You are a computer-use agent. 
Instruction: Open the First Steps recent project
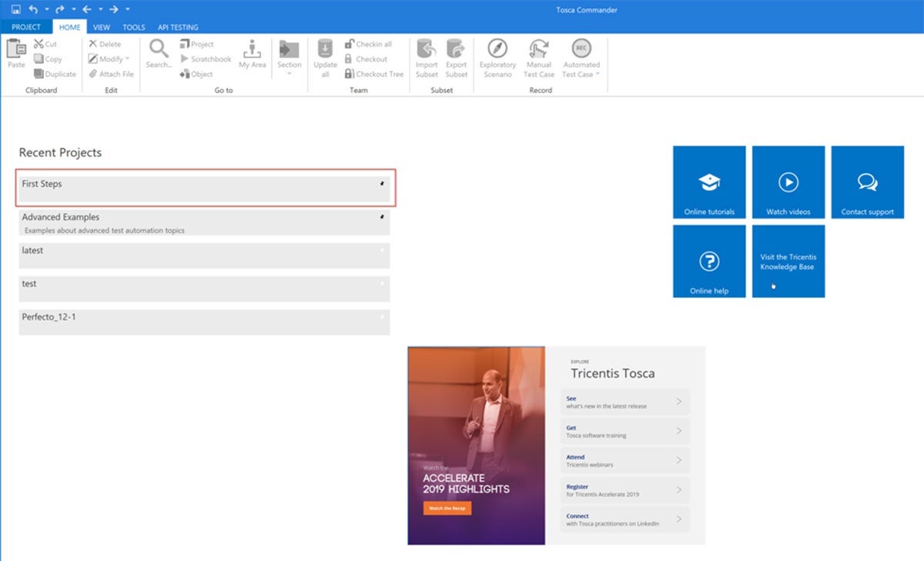point(204,189)
